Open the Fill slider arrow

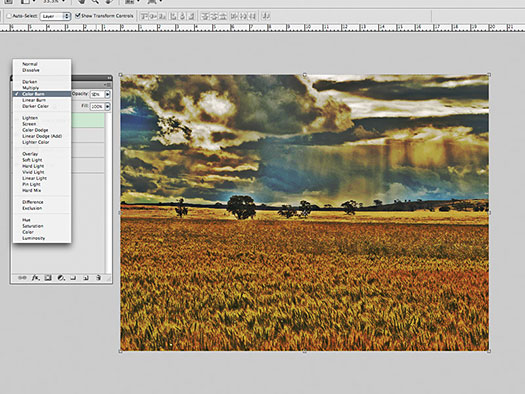click(x=107, y=106)
